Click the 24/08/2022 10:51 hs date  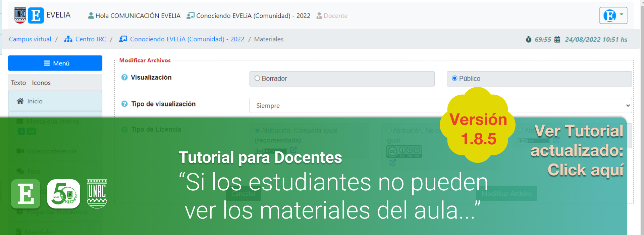coord(596,39)
